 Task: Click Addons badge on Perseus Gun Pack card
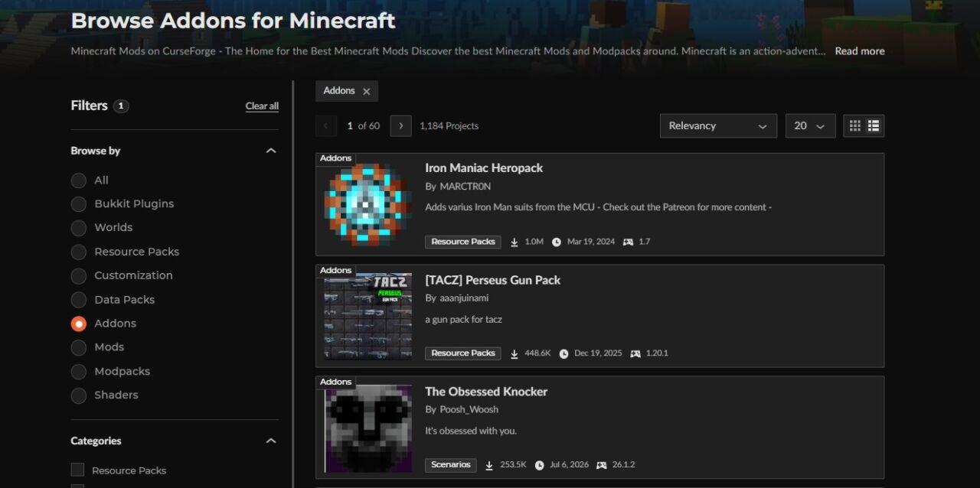[x=335, y=270]
